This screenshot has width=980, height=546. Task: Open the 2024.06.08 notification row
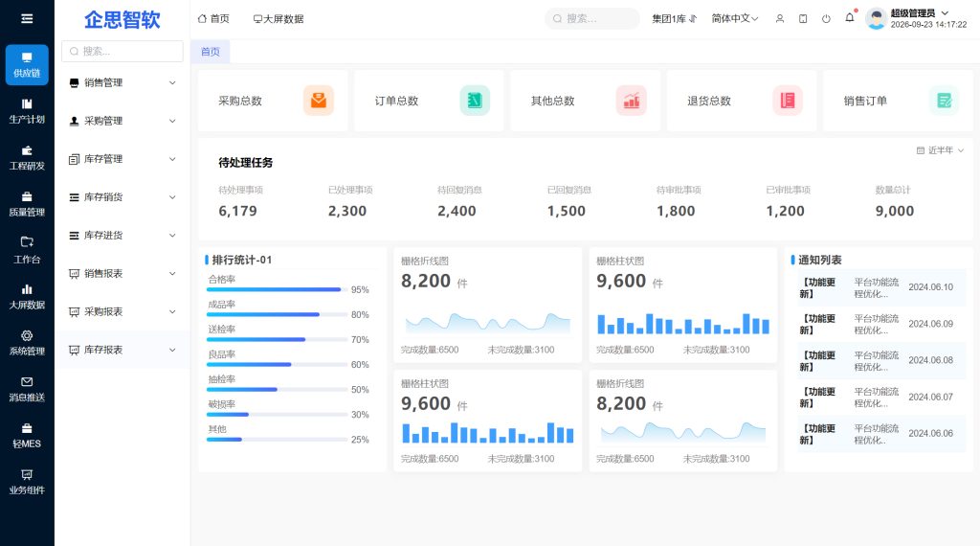tap(881, 360)
